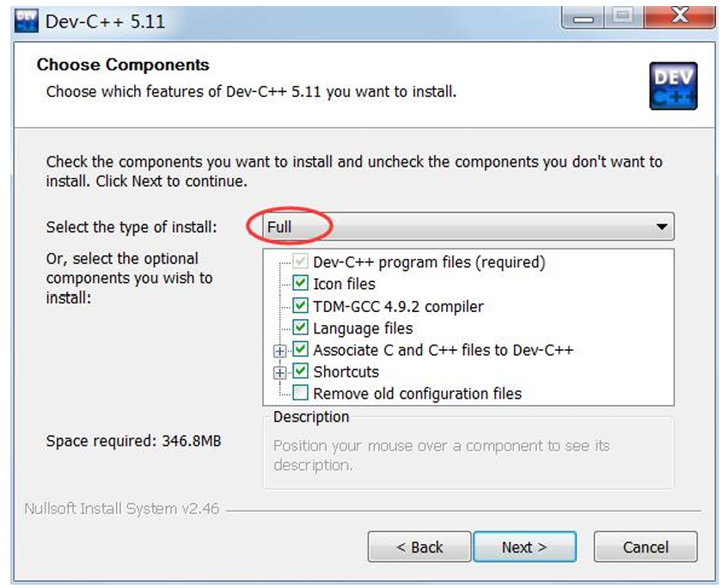Click the DEV C++ logo in the header
The width and height of the screenshot is (722, 588).
(674, 85)
